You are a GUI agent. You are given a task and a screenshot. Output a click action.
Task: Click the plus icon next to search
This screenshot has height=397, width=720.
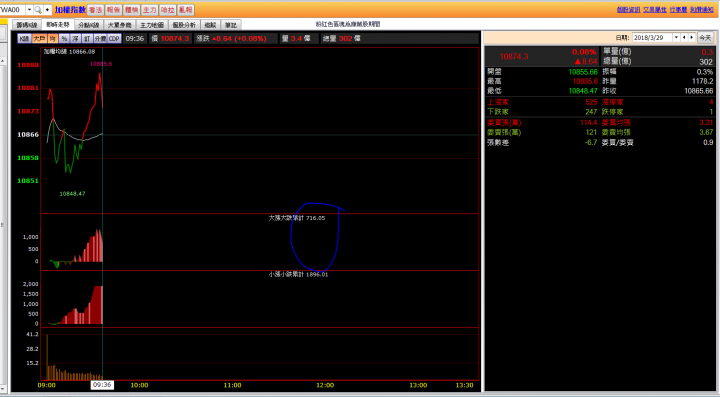click(x=47, y=10)
